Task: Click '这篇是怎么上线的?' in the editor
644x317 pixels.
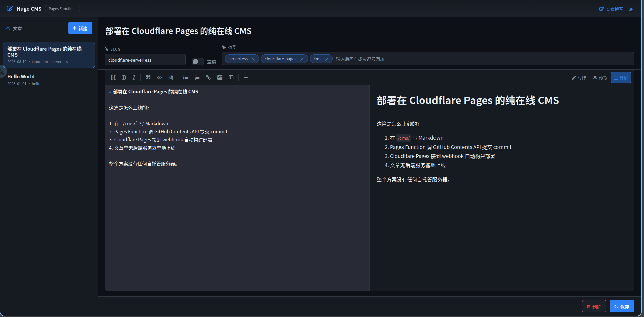Action: click(129, 108)
